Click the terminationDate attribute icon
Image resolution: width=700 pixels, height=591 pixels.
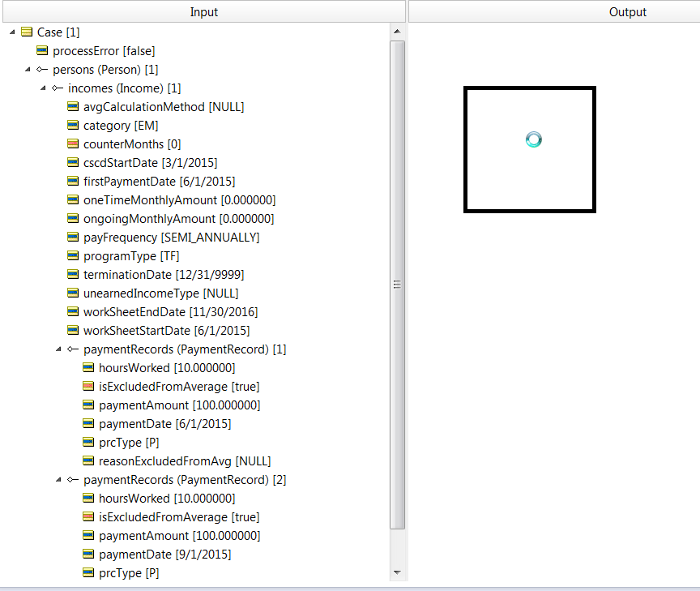tap(73, 274)
